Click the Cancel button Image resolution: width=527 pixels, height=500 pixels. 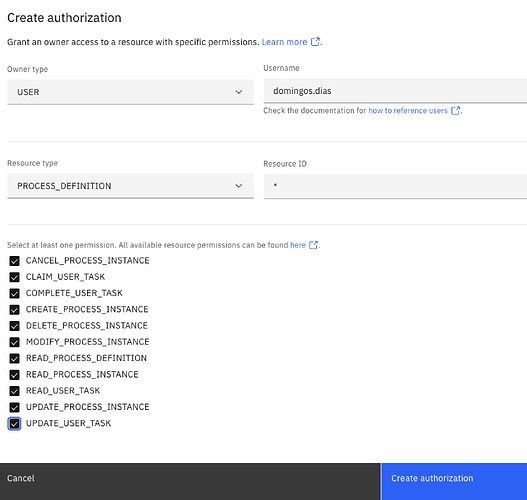coord(190,482)
